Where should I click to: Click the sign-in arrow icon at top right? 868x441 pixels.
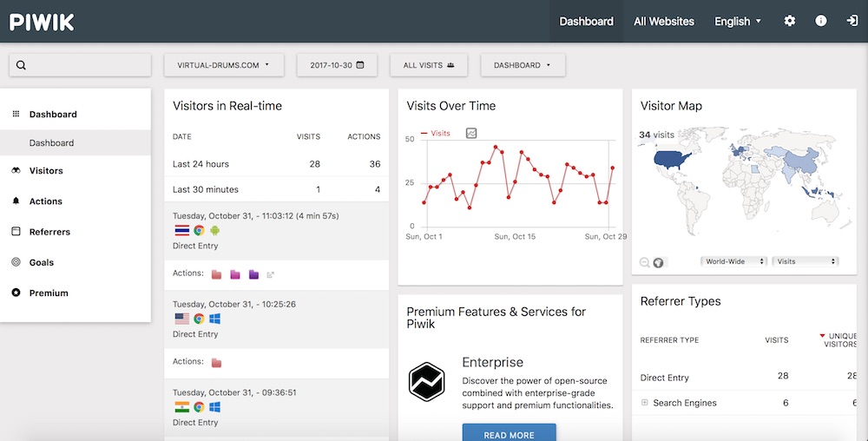coord(852,21)
